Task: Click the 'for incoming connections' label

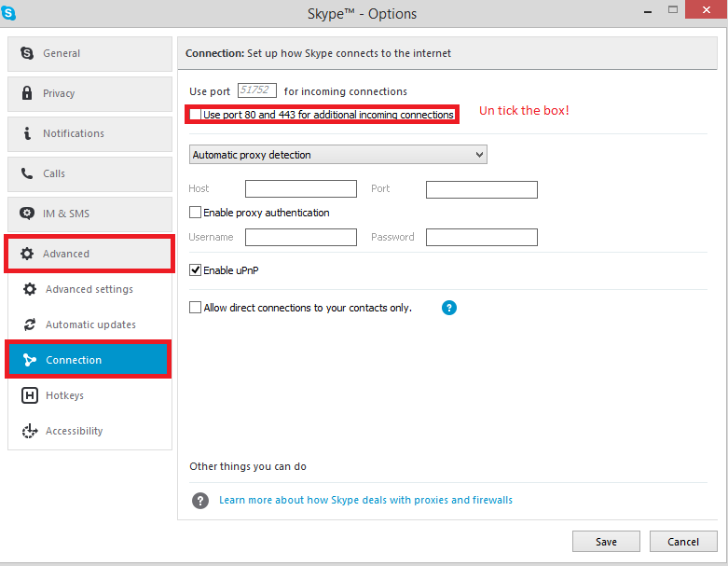Action: (346, 91)
